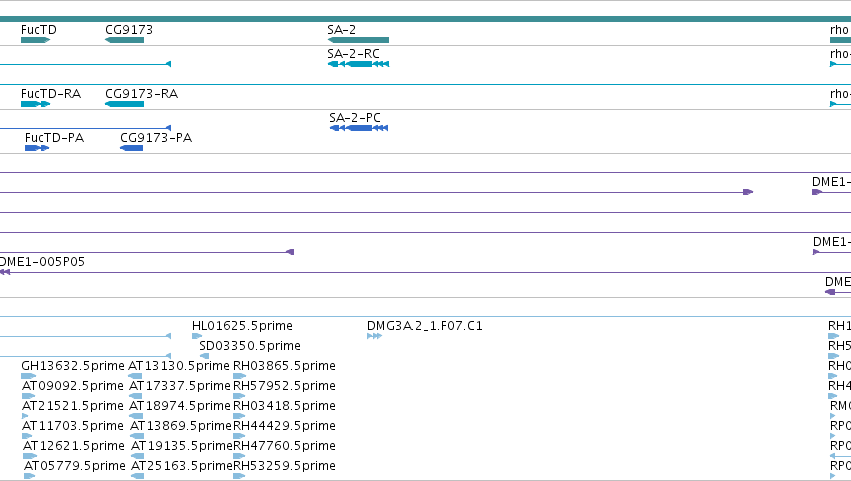
Task: Click the RH57952.5prime label
Action: 284,386
